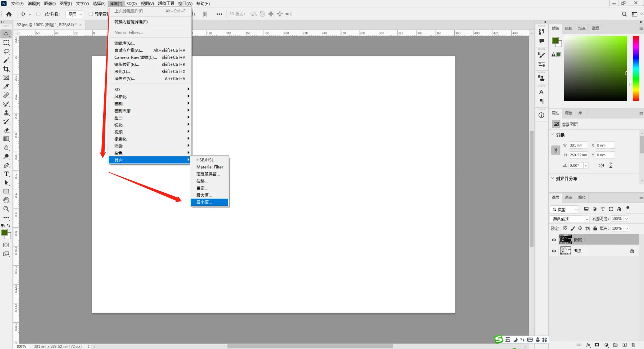Click 转换为智能滤镜 menu entry

click(131, 22)
